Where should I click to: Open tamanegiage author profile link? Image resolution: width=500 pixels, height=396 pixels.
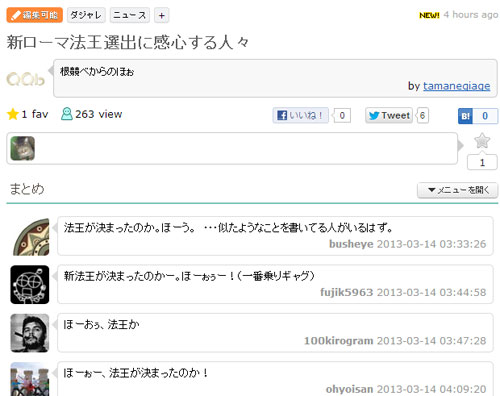pos(456,86)
